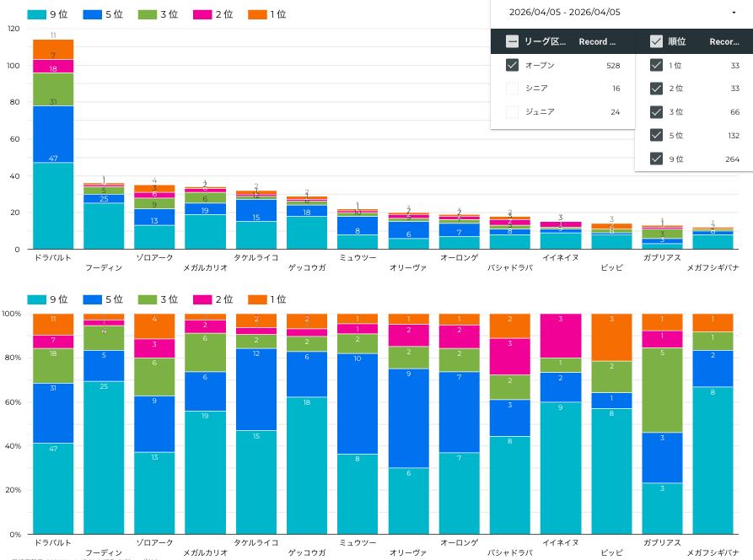Click teal 9位 swatch in top legend

tap(36, 14)
